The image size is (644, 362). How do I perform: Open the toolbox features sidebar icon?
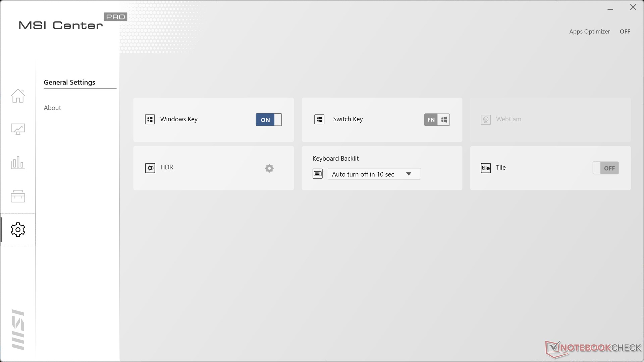pyautogui.click(x=18, y=196)
